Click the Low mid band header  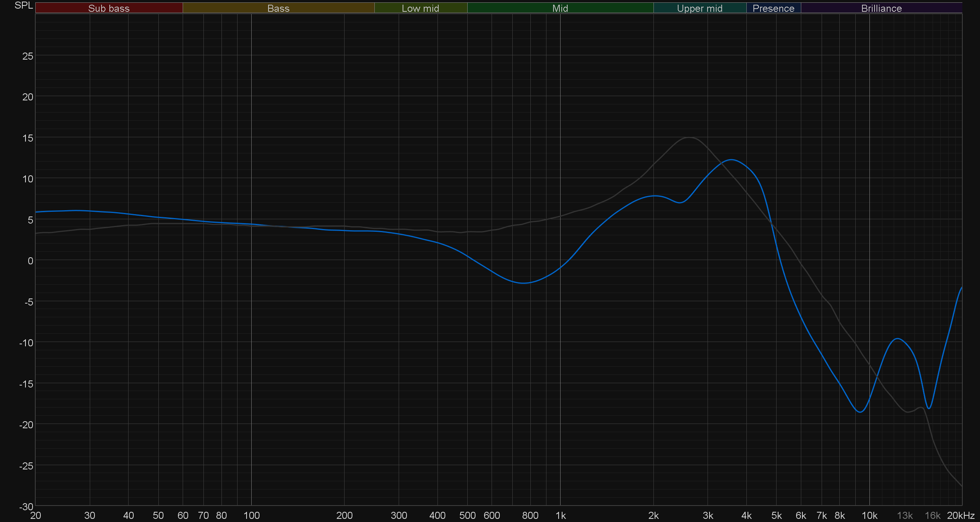pos(420,8)
